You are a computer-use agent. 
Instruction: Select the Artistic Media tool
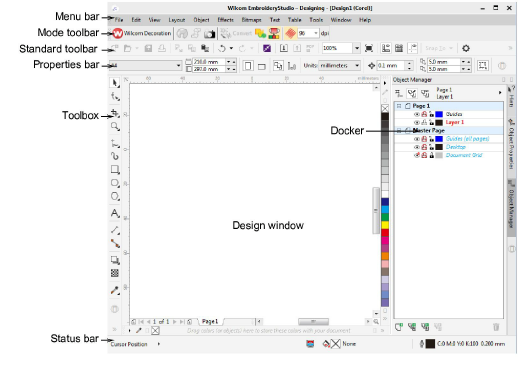(x=115, y=156)
